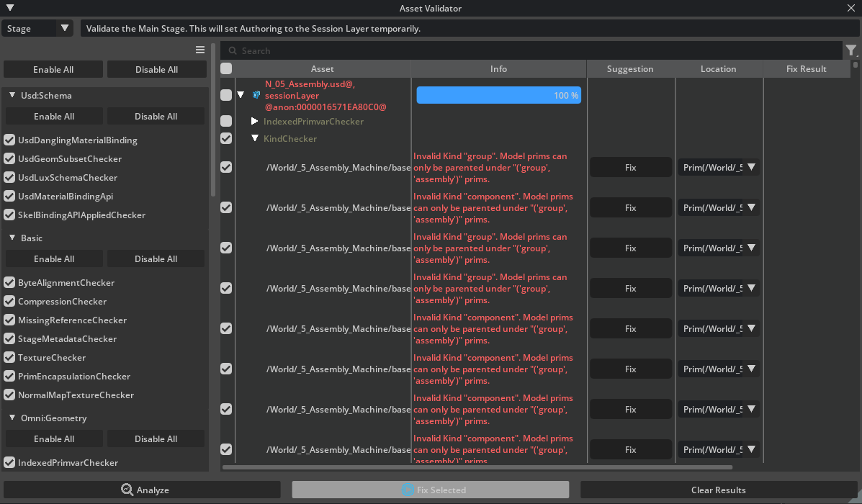Collapse the Usd:Schema category section
The width and height of the screenshot is (862, 504).
pos(12,95)
